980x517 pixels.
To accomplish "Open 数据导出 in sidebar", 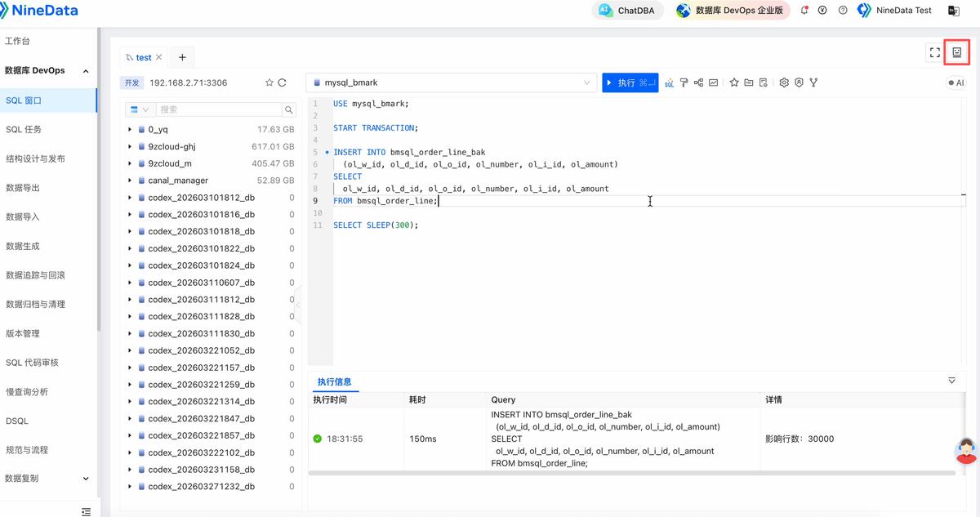I will point(23,188).
